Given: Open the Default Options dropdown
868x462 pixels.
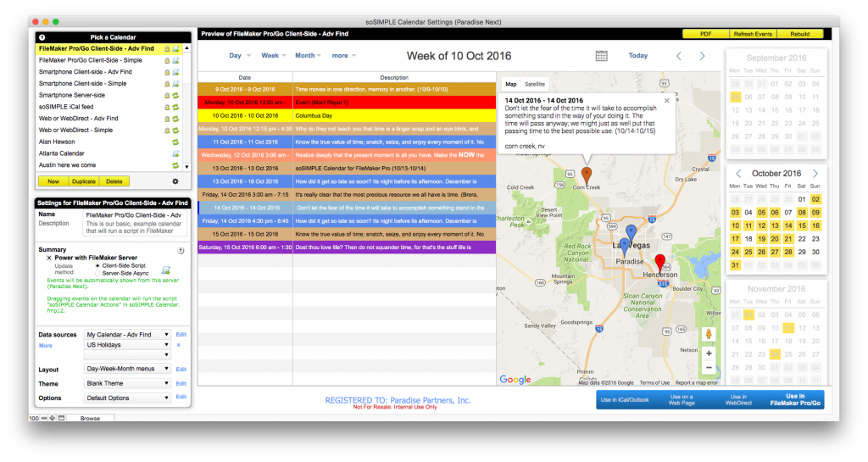Looking at the screenshot, I should (127, 398).
